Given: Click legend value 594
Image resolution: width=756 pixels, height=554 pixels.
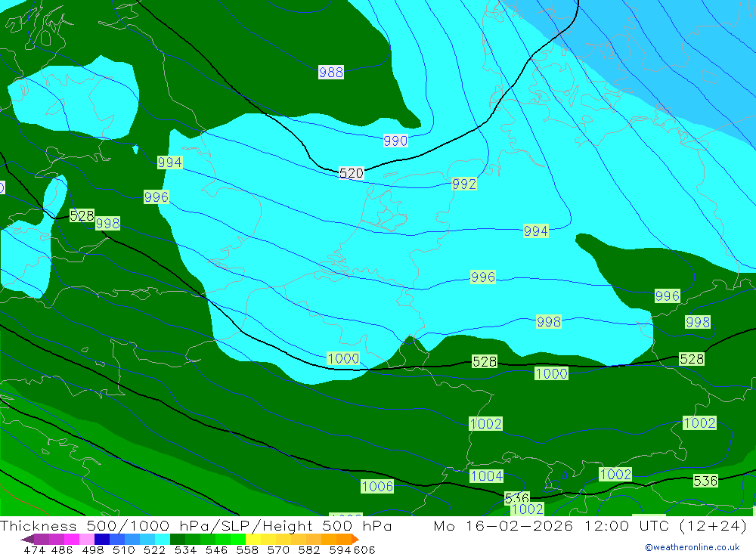Looking at the screenshot, I should (339, 549).
